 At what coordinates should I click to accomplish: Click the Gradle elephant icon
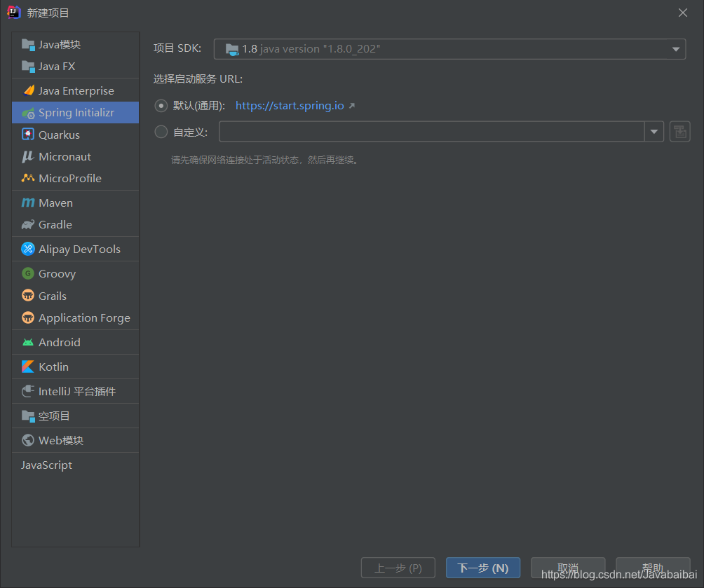coord(28,224)
